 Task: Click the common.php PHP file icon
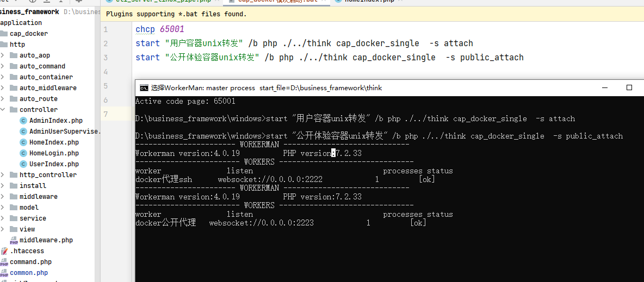coord(4,273)
